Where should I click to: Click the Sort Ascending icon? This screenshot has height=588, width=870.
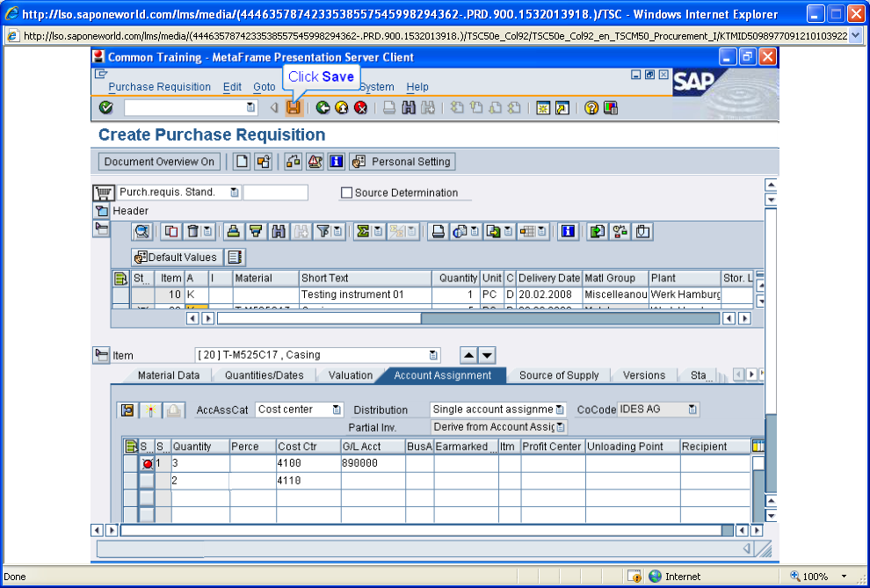click(234, 231)
